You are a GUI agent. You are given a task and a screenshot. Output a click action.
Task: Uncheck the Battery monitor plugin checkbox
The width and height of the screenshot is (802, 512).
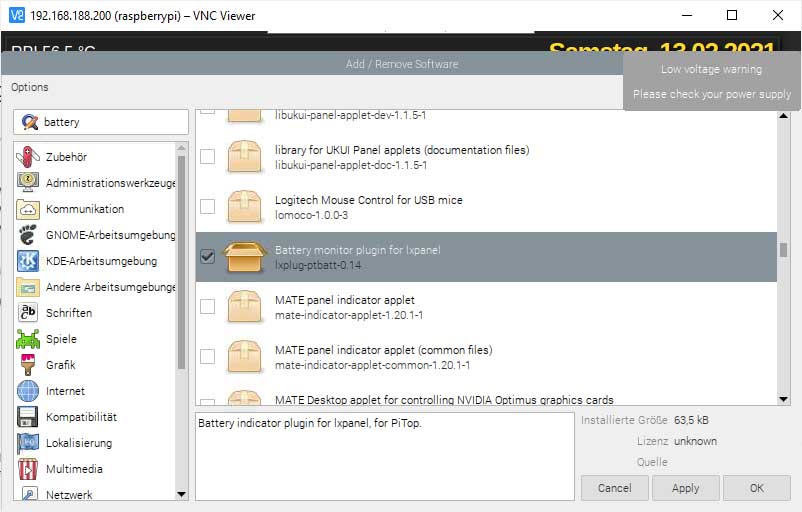point(207,256)
